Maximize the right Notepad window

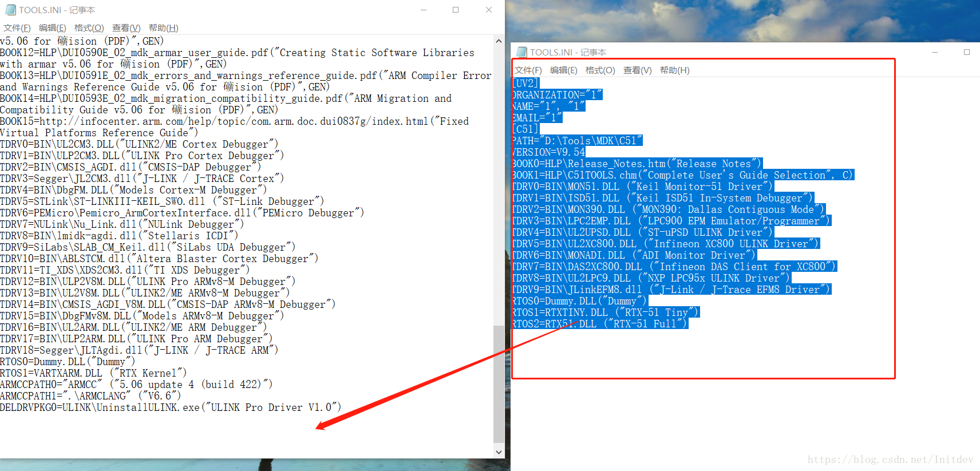click(967, 52)
